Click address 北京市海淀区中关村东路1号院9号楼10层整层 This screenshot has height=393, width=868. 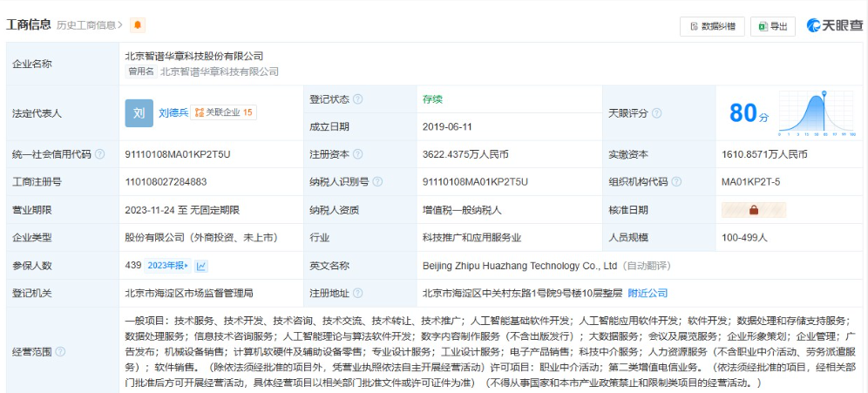(522, 293)
